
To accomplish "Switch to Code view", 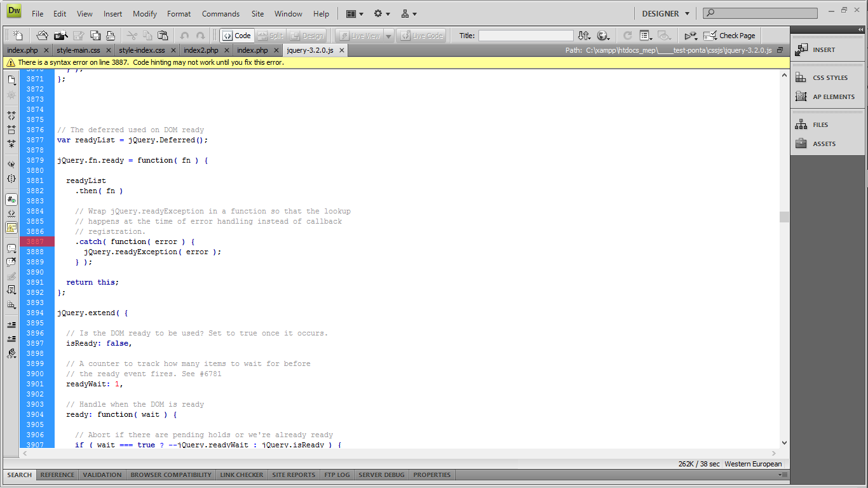I will (x=237, y=36).
